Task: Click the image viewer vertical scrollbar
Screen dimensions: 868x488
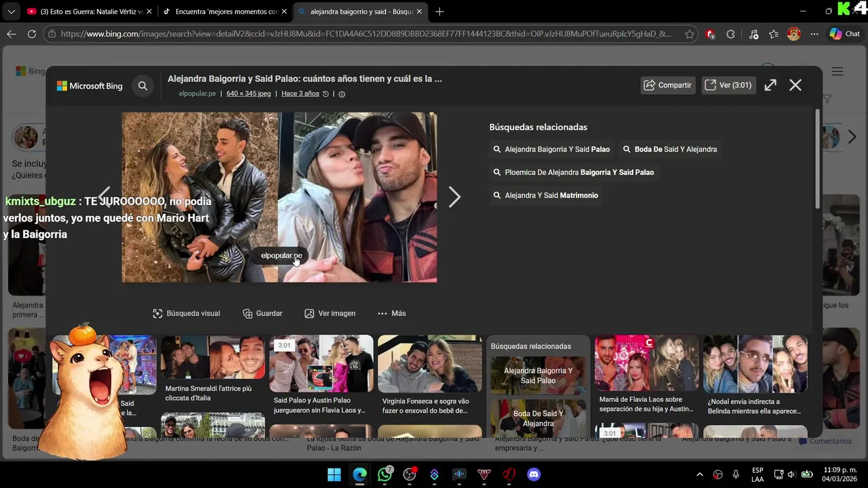Action: [x=817, y=159]
